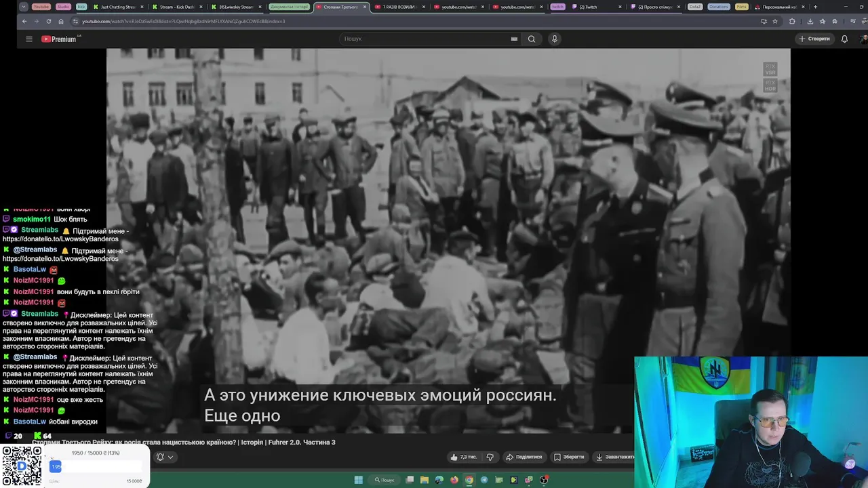Screen dimensions: 868x488
Task: Switch to the Just Chatting Stream tab
Action: (117, 7)
